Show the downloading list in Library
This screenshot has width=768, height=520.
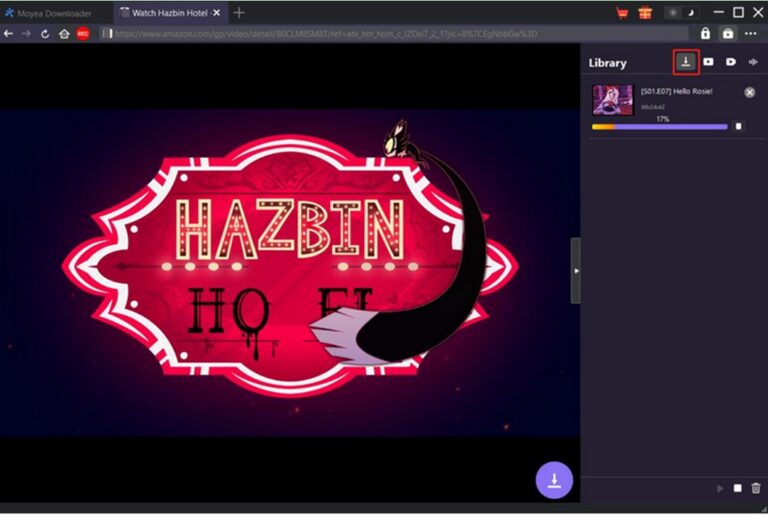(686, 62)
